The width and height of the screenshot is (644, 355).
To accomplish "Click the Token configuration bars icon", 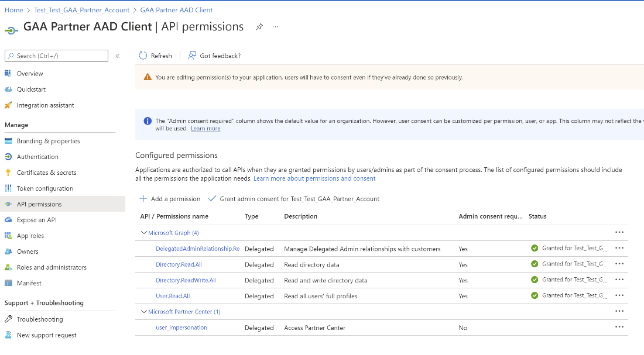I will point(8,188).
